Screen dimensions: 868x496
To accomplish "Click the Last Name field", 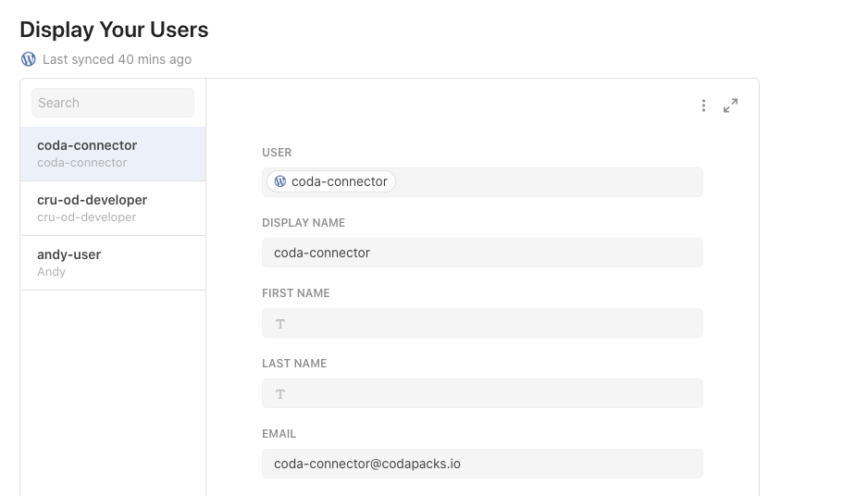I will (482, 393).
